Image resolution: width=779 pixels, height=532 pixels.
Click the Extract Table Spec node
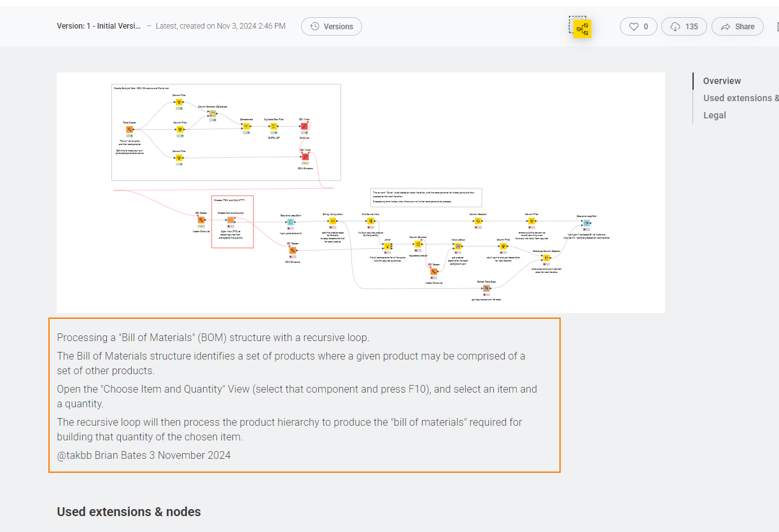tap(486, 288)
